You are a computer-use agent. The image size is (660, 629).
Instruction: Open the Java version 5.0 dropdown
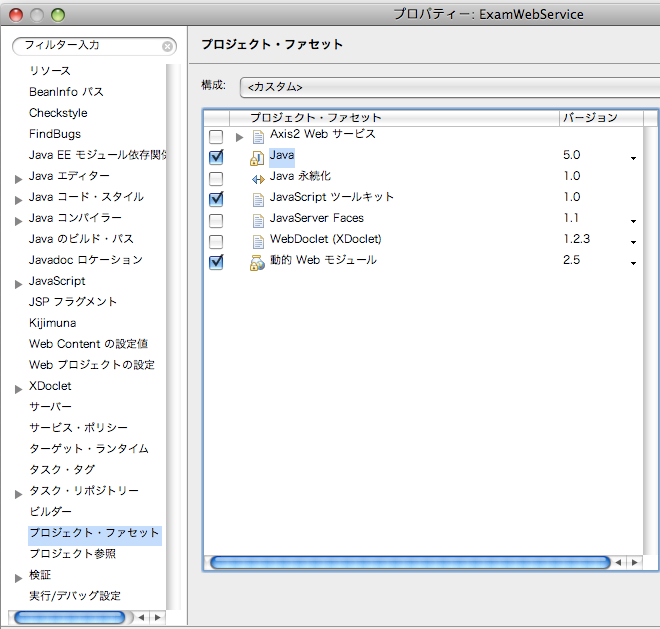point(633,157)
